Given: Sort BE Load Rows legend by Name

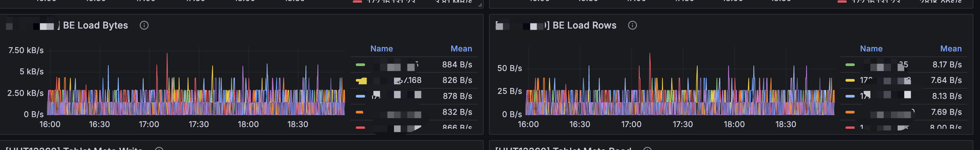Looking at the screenshot, I should (x=871, y=48).
